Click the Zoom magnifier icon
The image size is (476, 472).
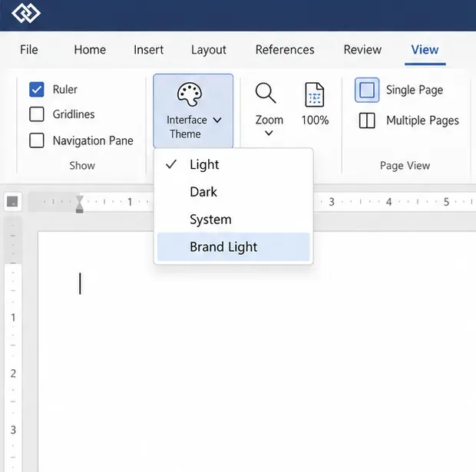point(266,93)
